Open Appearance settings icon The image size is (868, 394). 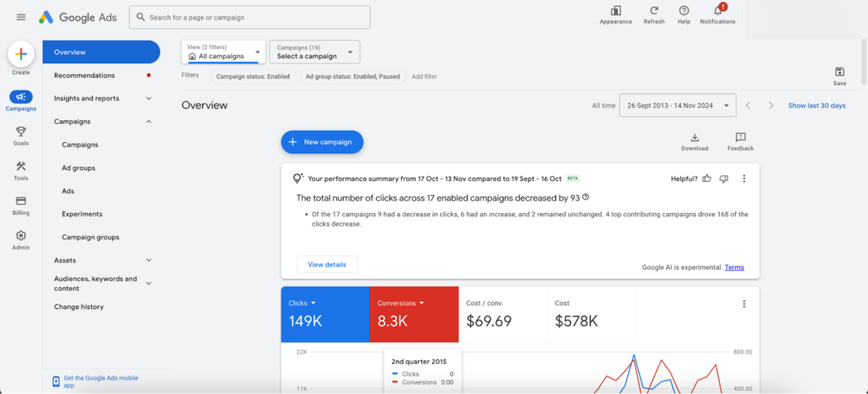click(615, 11)
